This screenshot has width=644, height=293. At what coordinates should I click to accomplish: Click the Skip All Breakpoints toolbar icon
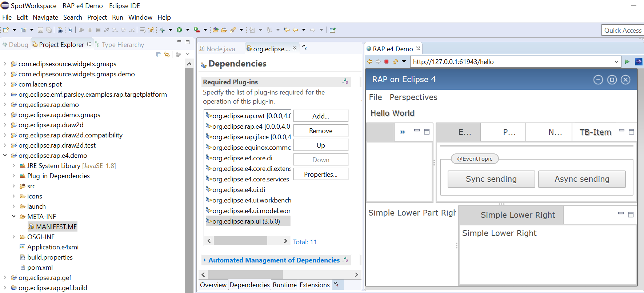[70, 30]
